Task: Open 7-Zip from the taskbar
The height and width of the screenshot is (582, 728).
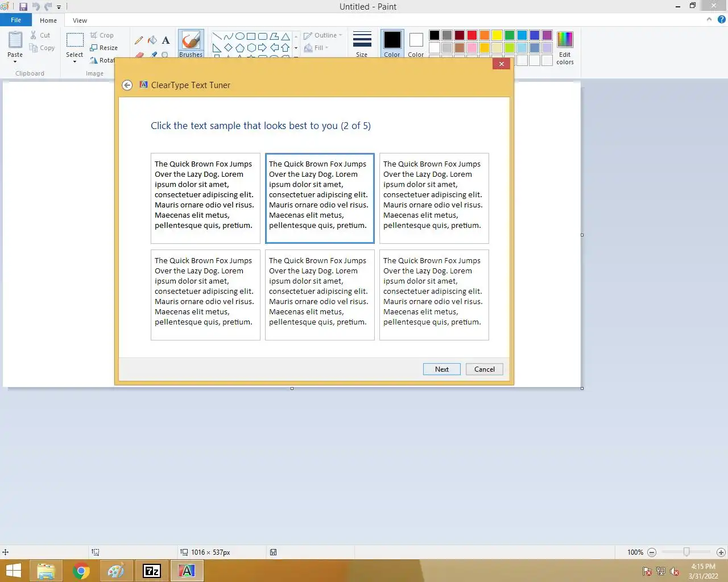Action: (152, 571)
